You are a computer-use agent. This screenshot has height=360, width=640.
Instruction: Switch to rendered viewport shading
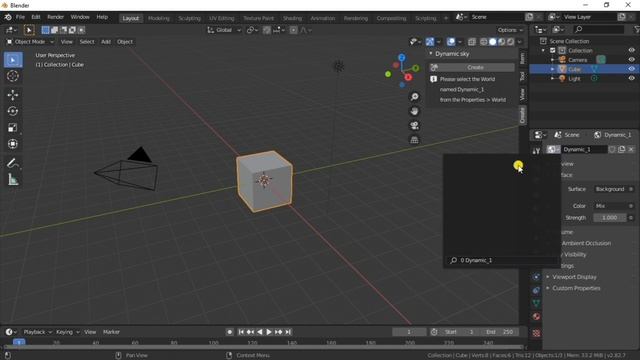(x=511, y=42)
